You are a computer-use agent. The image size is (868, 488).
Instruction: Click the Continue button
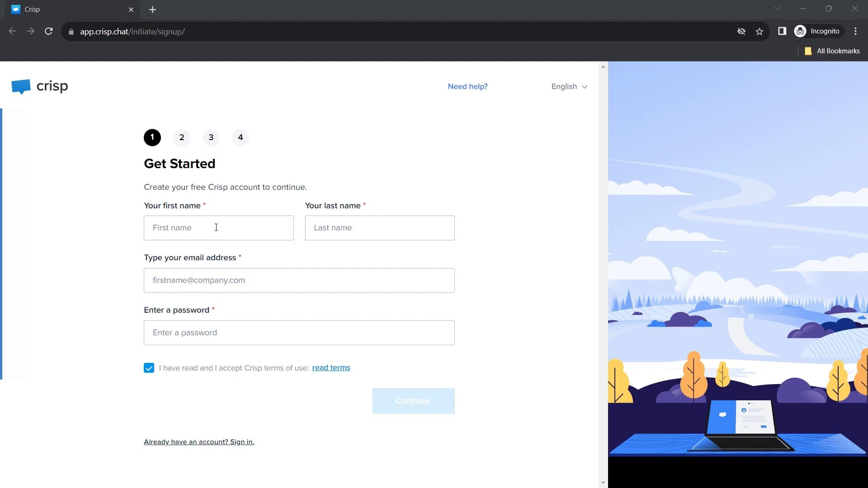tap(413, 400)
